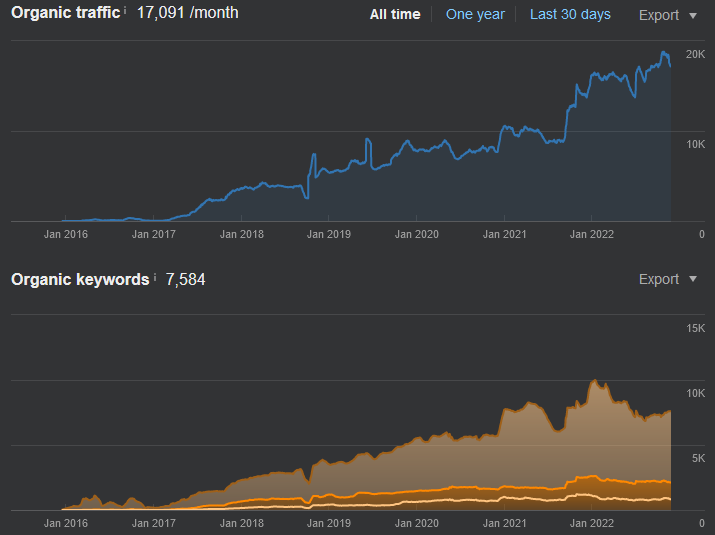Show Last 30 days range

570,14
